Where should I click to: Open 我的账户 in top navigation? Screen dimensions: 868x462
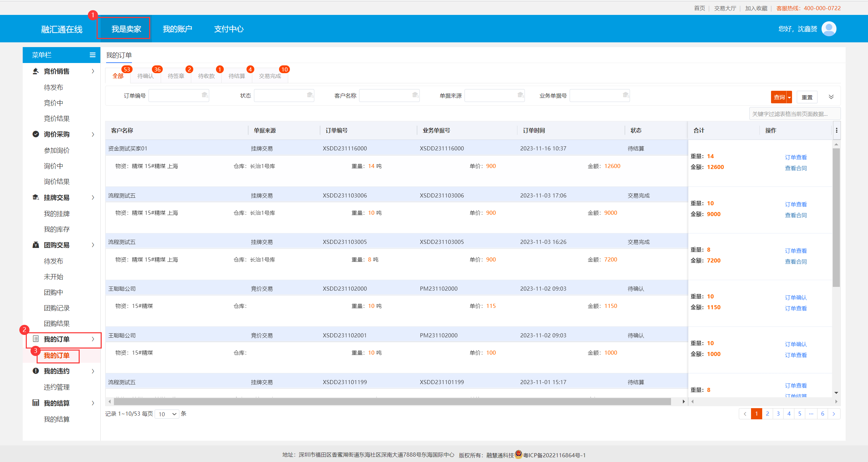point(177,29)
